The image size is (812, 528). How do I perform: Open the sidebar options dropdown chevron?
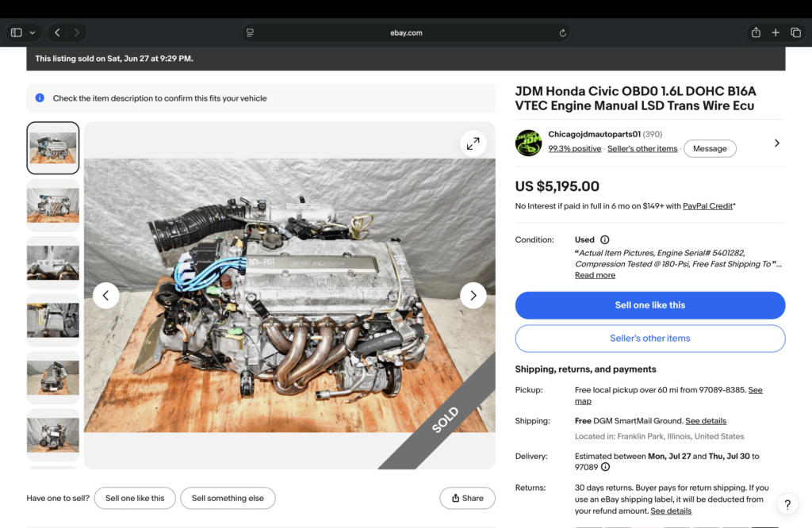pos(32,33)
